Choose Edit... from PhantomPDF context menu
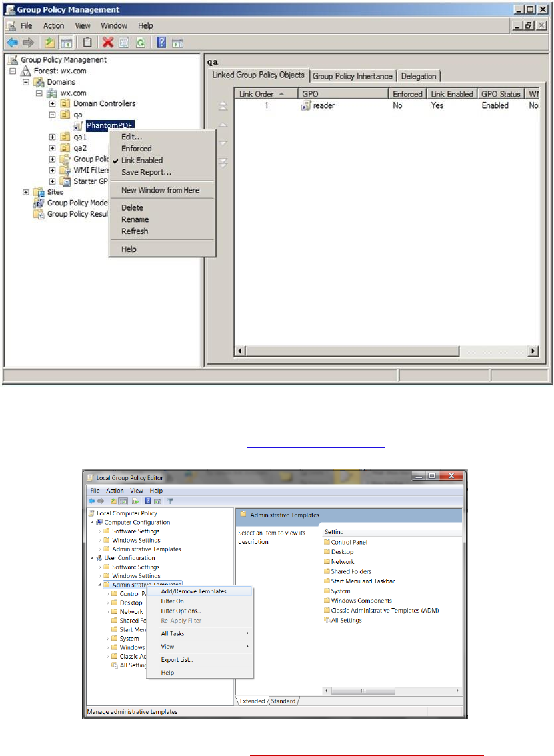 [x=162, y=137]
